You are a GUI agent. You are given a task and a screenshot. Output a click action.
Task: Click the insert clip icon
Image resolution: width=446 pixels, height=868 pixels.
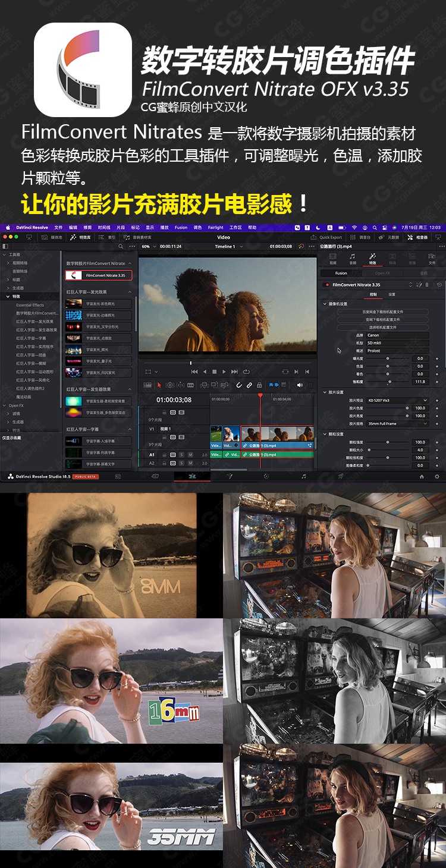click(204, 385)
